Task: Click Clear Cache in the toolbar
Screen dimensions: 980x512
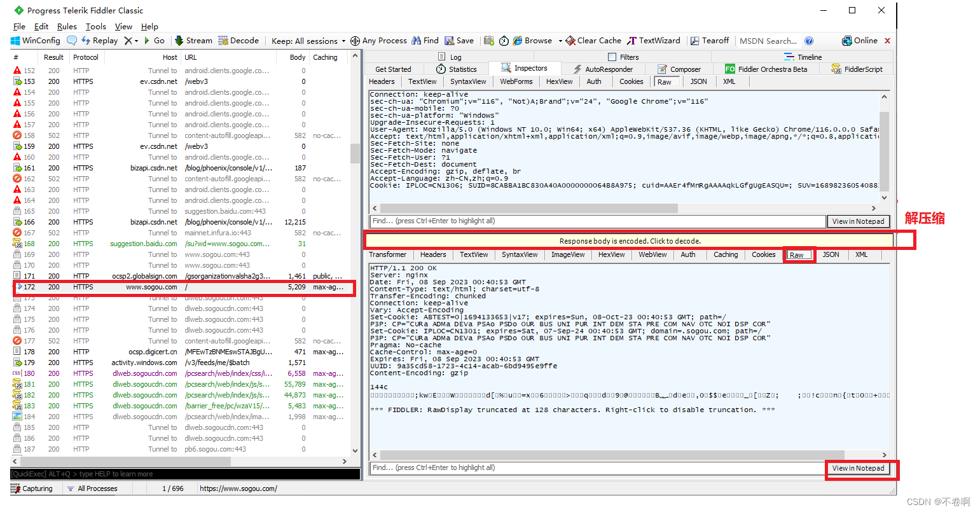Action: 593,41
